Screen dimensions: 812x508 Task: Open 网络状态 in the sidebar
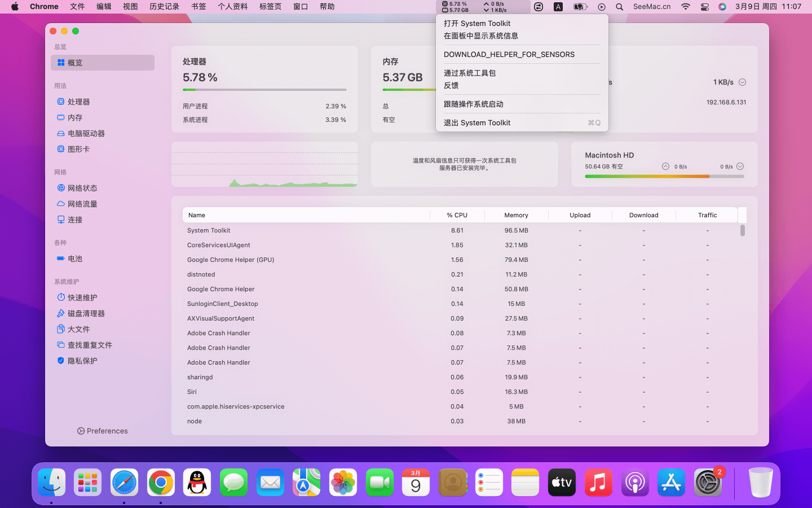[x=82, y=188]
